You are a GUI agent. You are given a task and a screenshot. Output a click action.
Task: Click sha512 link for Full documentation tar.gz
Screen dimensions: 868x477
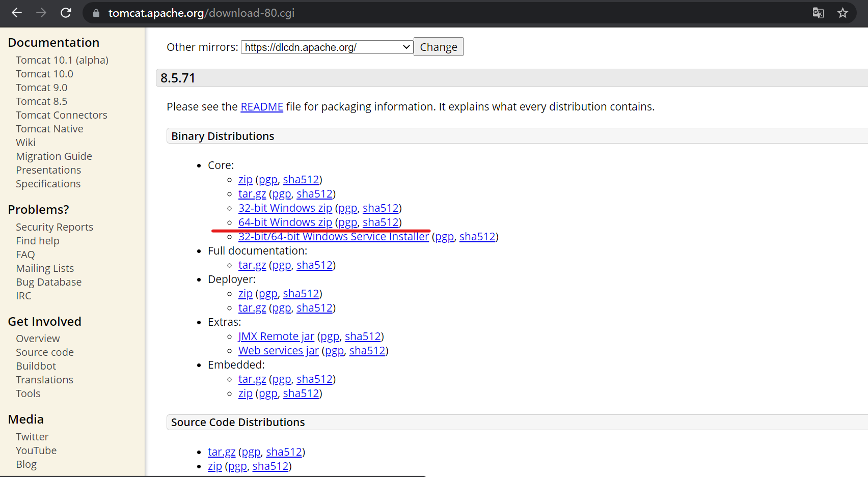coord(315,265)
